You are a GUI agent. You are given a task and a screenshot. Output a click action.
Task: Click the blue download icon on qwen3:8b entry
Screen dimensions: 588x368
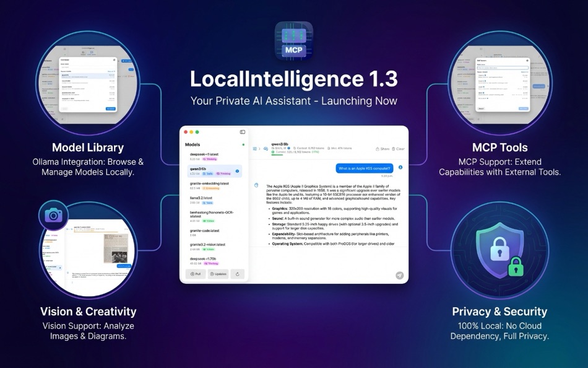(x=237, y=171)
